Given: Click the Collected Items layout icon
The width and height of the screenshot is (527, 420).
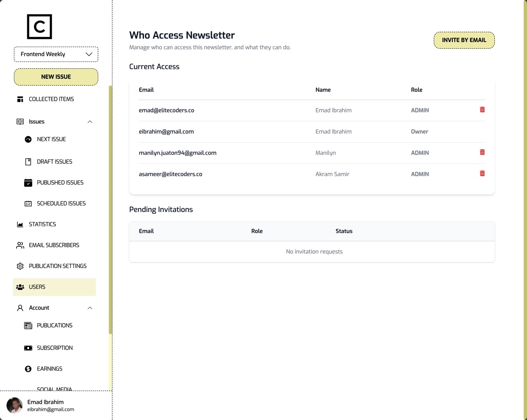Looking at the screenshot, I should [20, 99].
